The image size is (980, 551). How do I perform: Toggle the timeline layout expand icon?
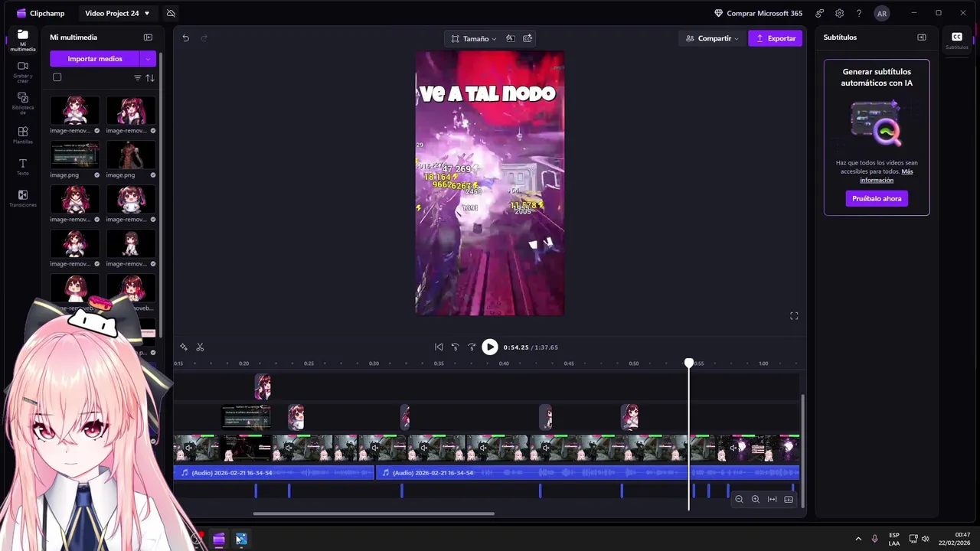pyautogui.click(x=789, y=500)
